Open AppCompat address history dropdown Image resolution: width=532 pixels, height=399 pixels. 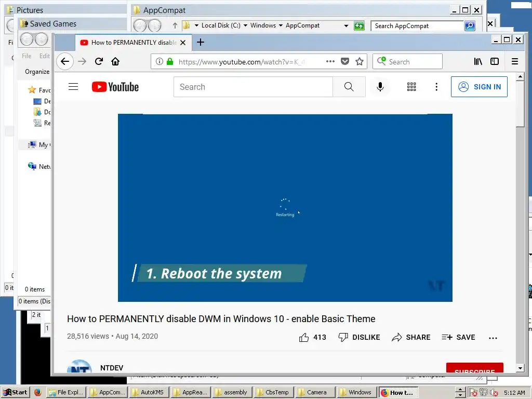click(x=345, y=25)
